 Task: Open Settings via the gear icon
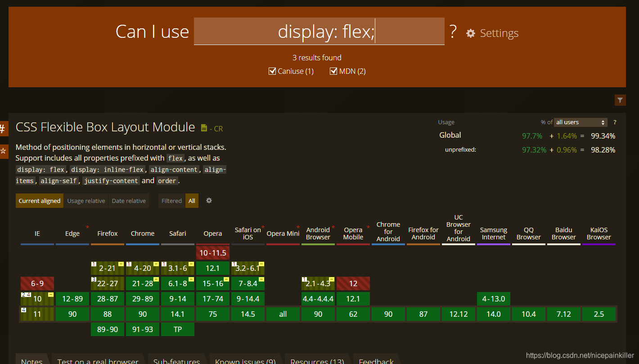pos(471,33)
